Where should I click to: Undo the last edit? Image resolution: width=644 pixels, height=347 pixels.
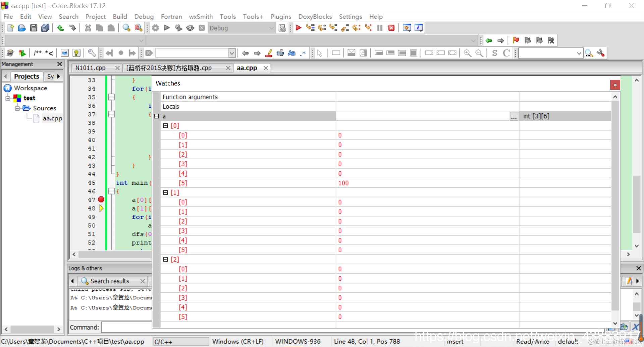(x=61, y=28)
